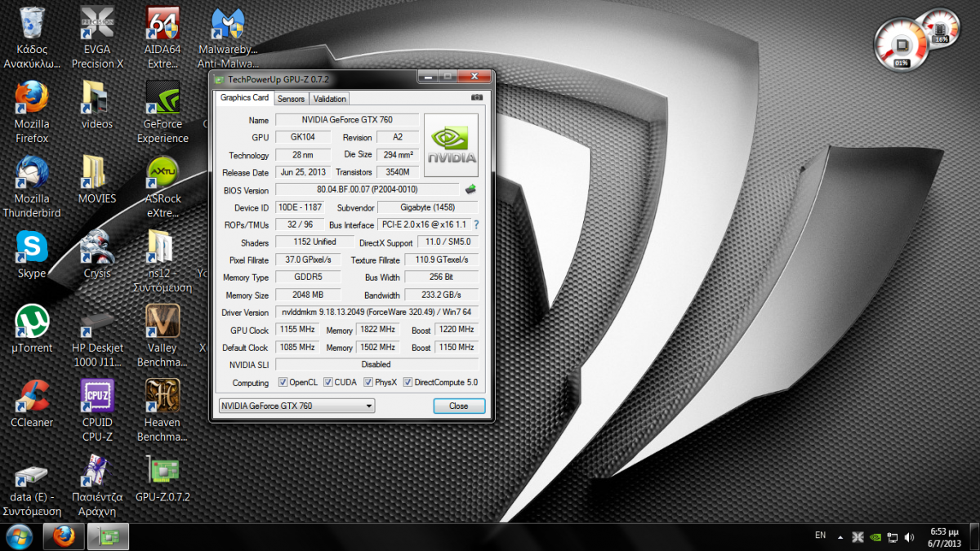
Task: Toggle the OpenCL checkbox
Action: [283, 382]
